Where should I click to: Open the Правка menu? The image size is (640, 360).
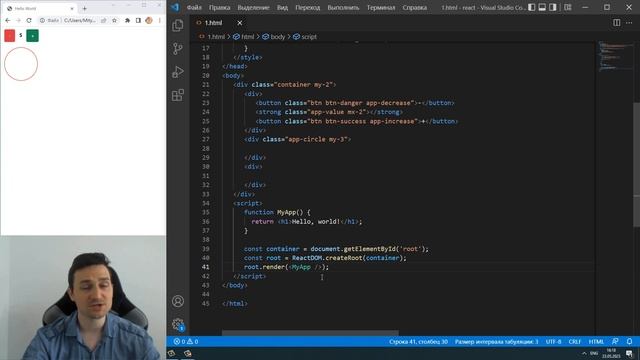[220, 7]
